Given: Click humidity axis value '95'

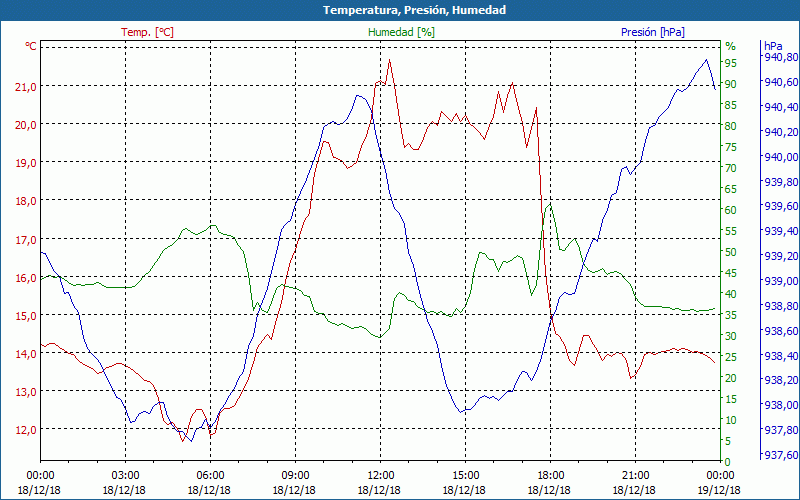Looking at the screenshot, I should tap(731, 63).
